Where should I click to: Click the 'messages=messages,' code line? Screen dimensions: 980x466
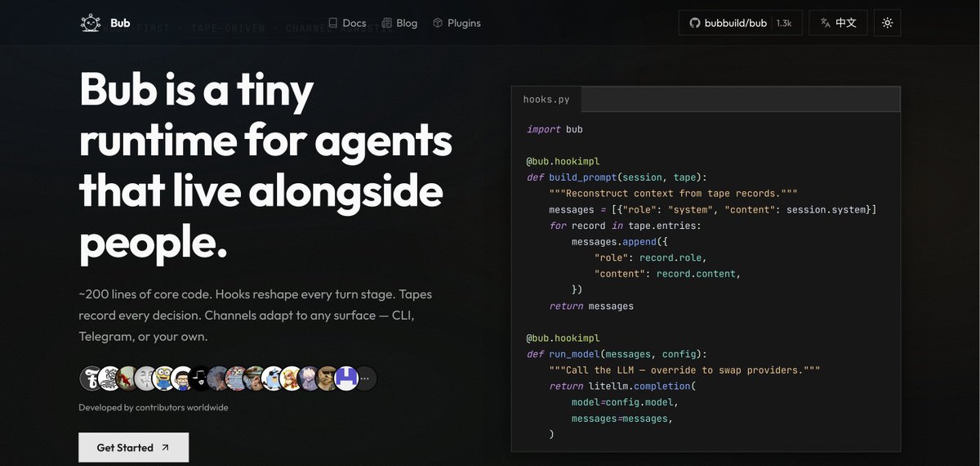621,418
